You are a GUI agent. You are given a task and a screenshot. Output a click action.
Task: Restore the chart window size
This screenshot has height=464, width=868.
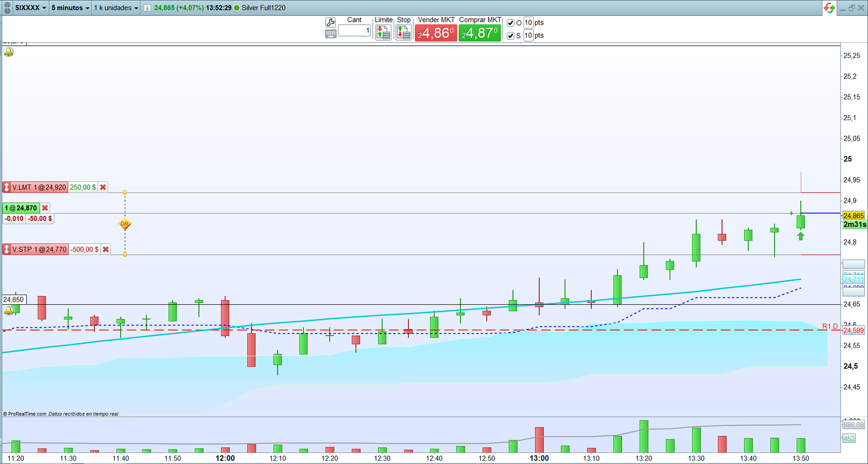coord(852,8)
